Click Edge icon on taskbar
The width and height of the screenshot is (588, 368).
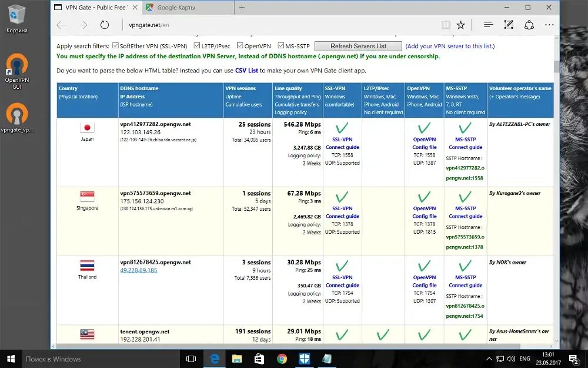click(215, 359)
